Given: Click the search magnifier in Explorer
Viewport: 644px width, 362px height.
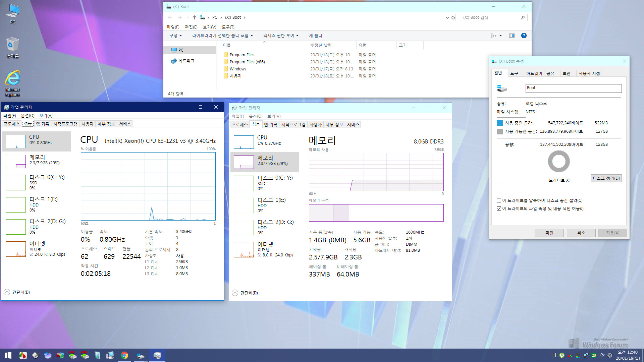Looking at the screenshot, I should (x=523, y=17).
